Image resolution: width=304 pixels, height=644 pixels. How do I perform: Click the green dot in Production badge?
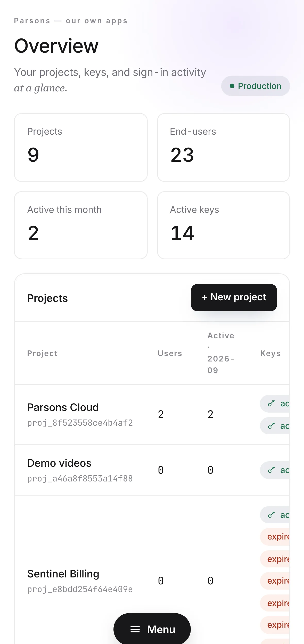(232, 86)
